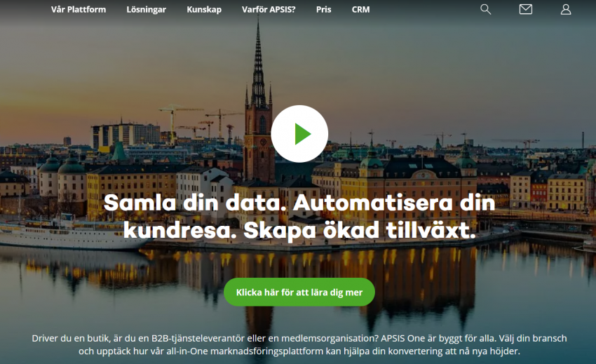The width and height of the screenshot is (596, 364).
Task: Click the paragraph line starting with "och upptäck hur"
Action: tap(299, 351)
